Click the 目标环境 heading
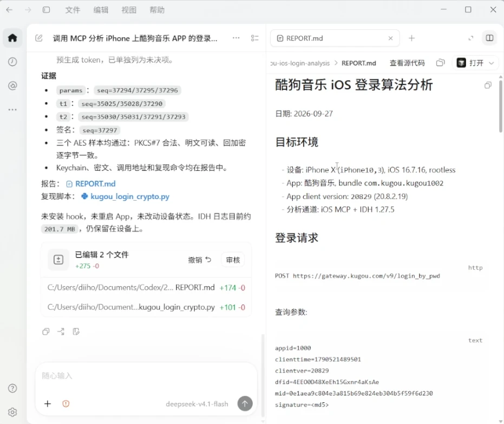The height and width of the screenshot is (424, 504). pos(296,142)
